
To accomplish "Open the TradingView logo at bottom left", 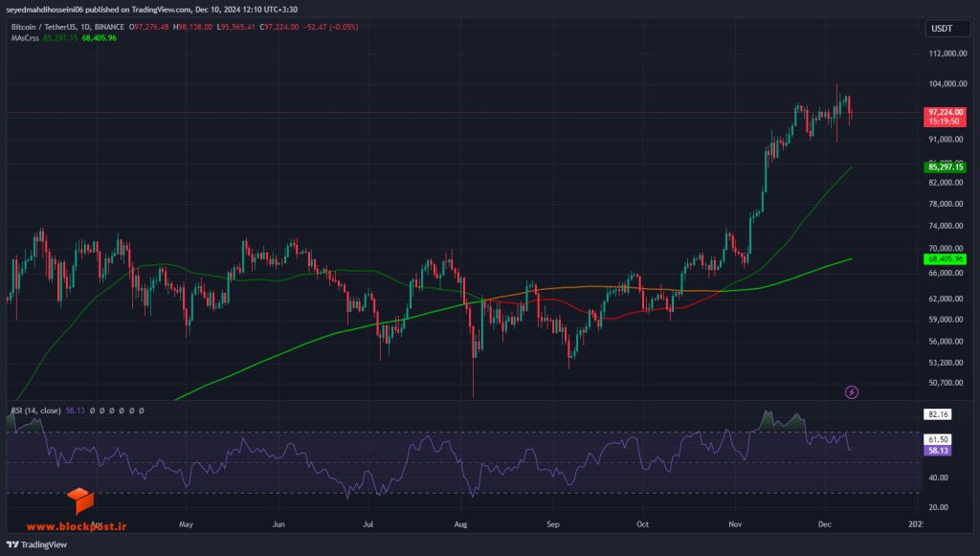I will click(37, 545).
